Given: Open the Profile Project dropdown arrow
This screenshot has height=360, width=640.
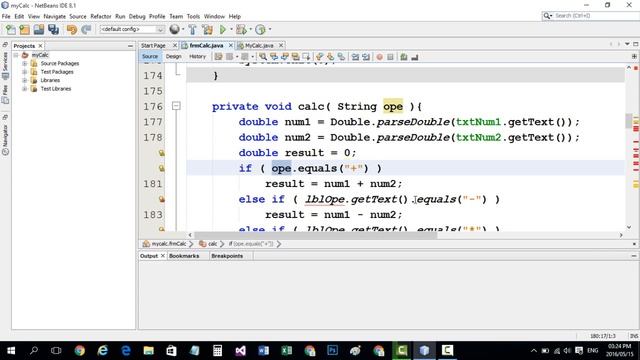Looking at the screenshot, I should (269, 29).
